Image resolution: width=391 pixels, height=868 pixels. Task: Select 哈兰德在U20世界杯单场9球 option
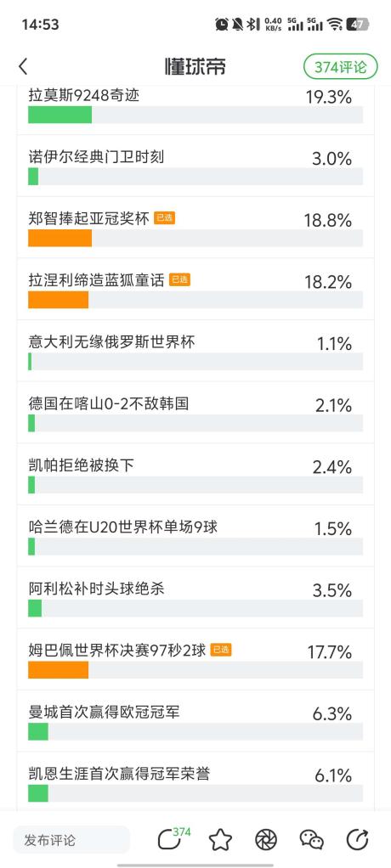point(195,535)
